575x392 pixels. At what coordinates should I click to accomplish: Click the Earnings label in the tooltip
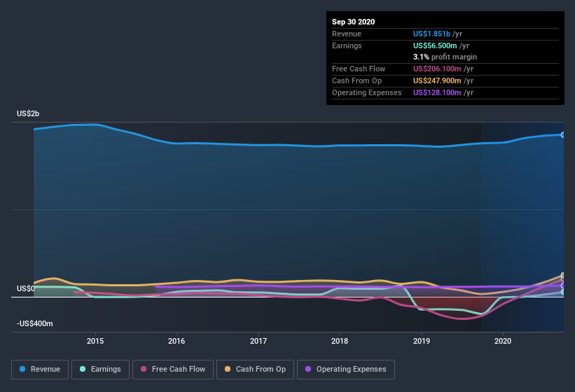[347, 45]
